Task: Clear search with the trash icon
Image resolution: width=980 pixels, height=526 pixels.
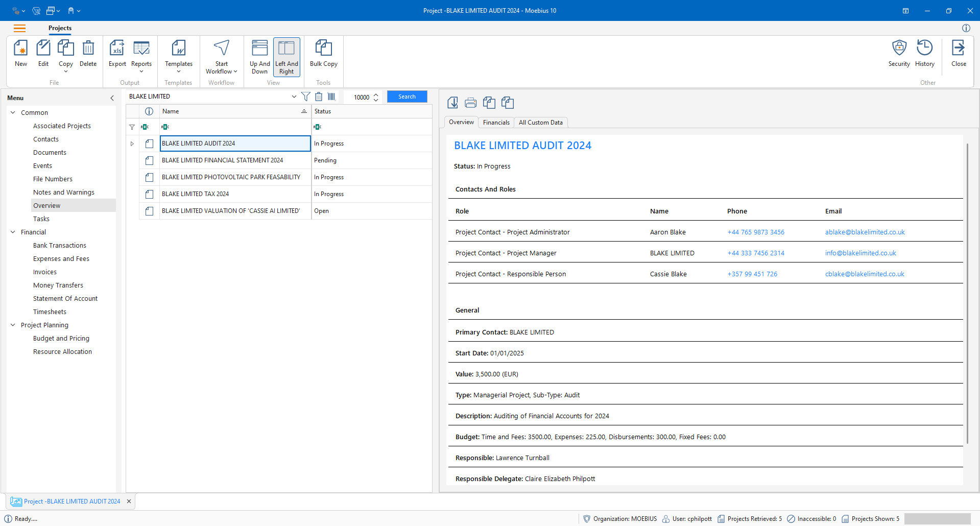Action: (319, 97)
